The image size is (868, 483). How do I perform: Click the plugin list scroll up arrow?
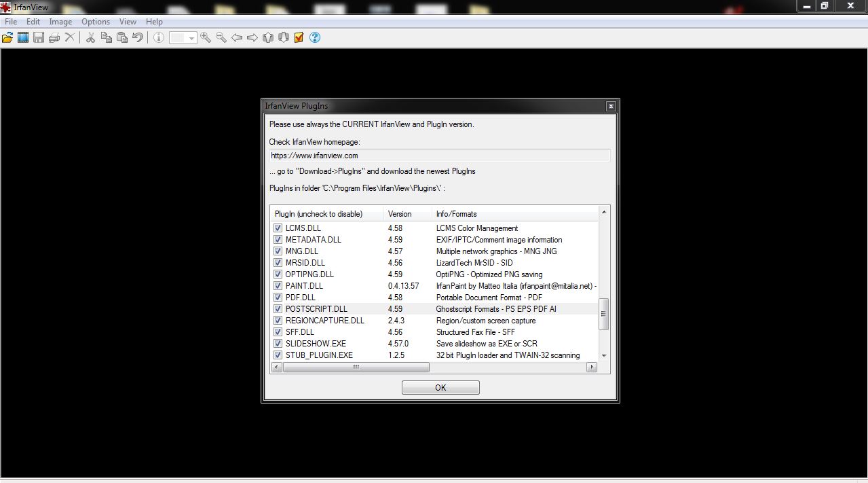[604, 212]
